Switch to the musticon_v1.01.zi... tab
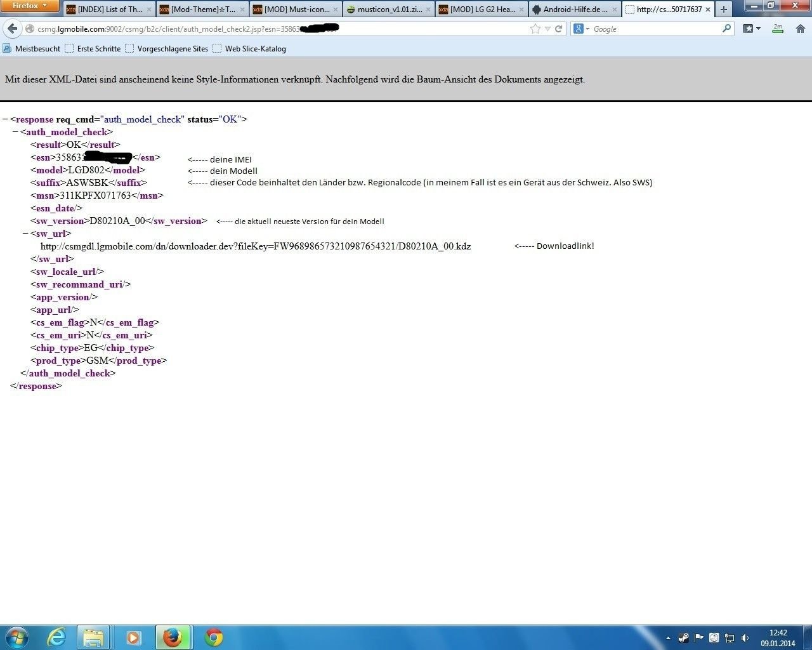The image size is (812, 650). pyautogui.click(x=388, y=9)
